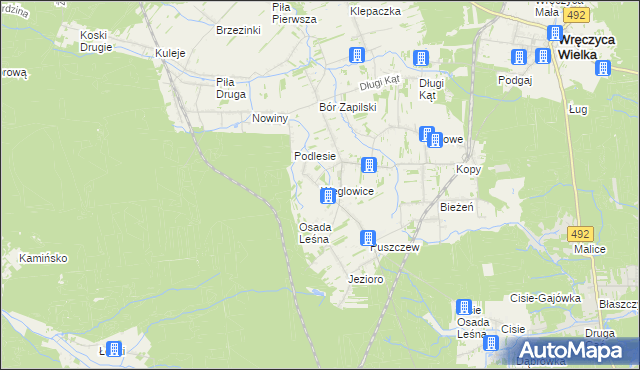Click the Nowiny village label
Screen dimensions: 640x370
pos(270,118)
